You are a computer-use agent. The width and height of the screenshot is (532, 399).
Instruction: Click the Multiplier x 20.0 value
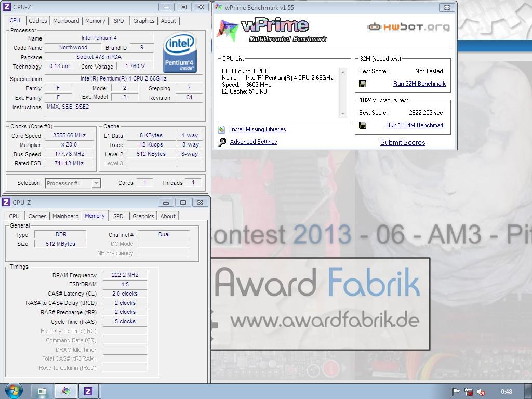click(x=69, y=144)
